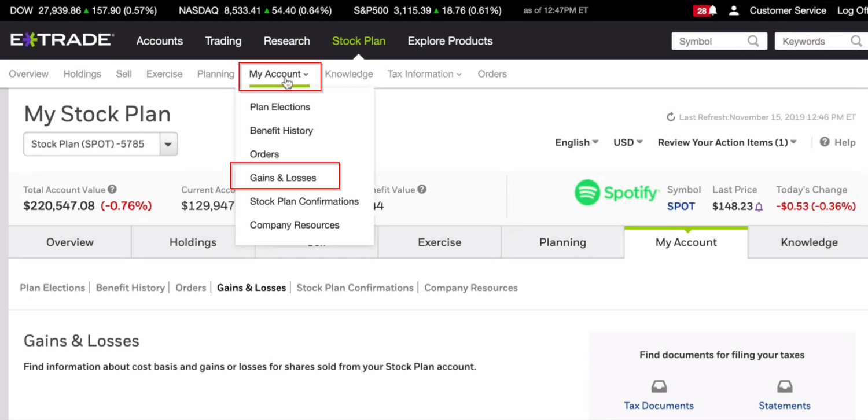Click the magnifier in the Keywords search box
This screenshot has width=868, height=420.
(x=856, y=41)
